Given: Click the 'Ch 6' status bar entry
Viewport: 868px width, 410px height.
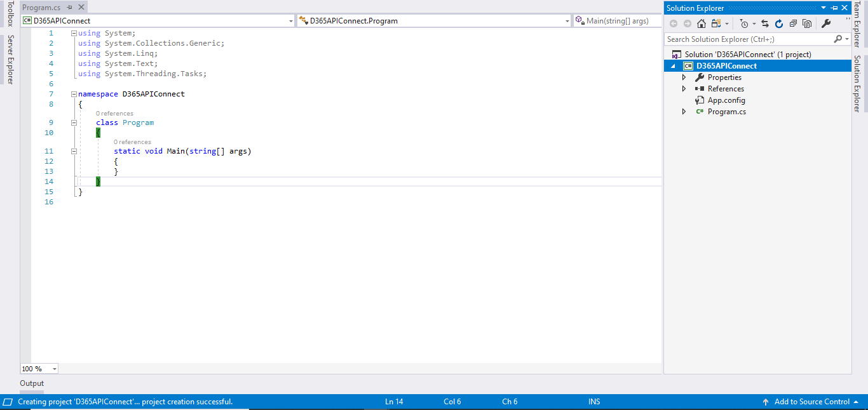Looking at the screenshot, I should click(x=510, y=402).
